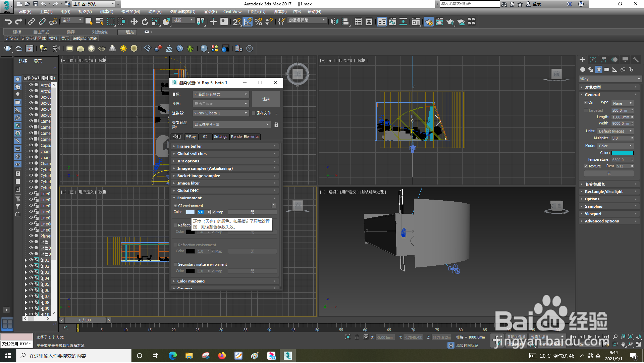Click the Redo arrow in main toolbar
The height and width of the screenshot is (363, 644).
pyautogui.click(x=19, y=22)
